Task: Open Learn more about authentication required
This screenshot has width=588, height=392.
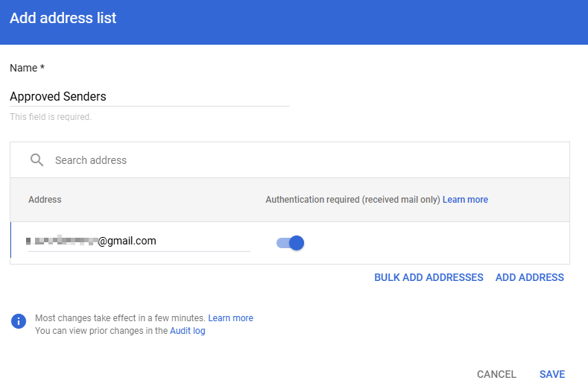Action: 465,200
